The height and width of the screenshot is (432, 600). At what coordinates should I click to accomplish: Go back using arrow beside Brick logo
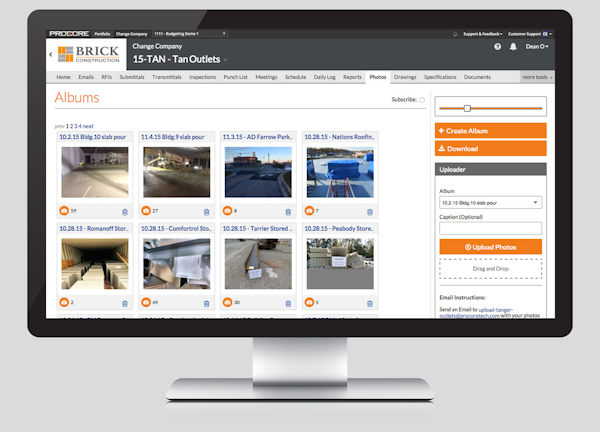click(51, 55)
